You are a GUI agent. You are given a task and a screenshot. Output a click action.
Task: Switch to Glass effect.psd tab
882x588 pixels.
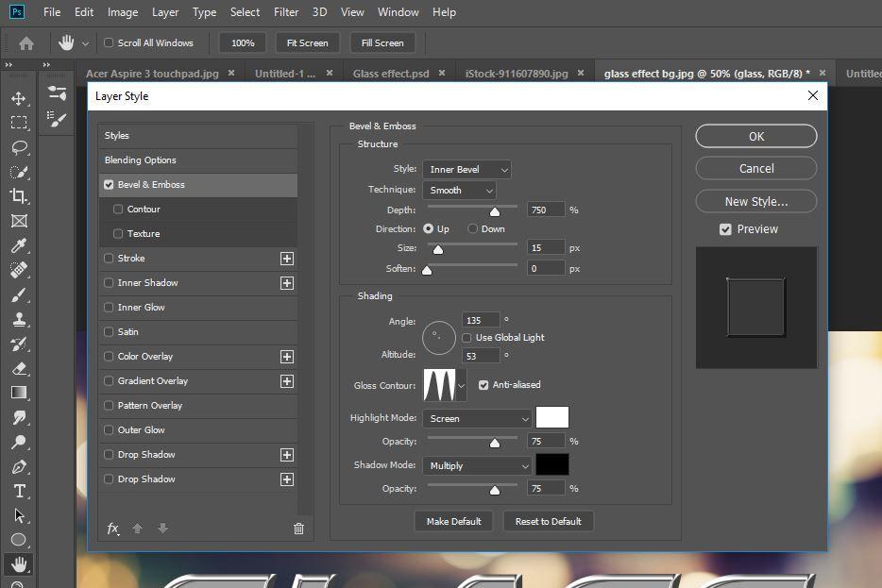pyautogui.click(x=391, y=74)
